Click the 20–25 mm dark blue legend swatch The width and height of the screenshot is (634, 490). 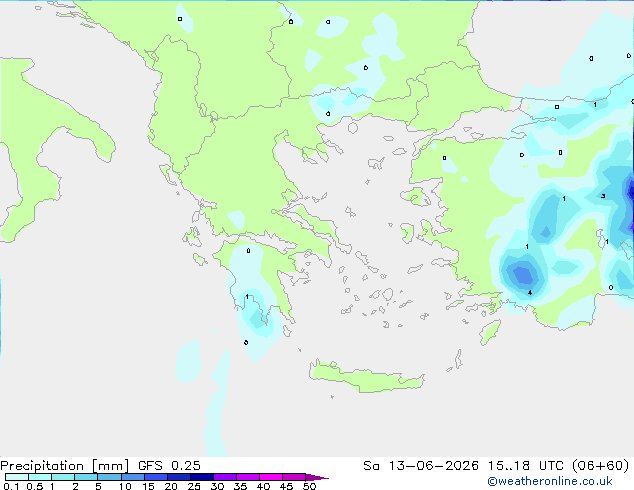(x=178, y=477)
